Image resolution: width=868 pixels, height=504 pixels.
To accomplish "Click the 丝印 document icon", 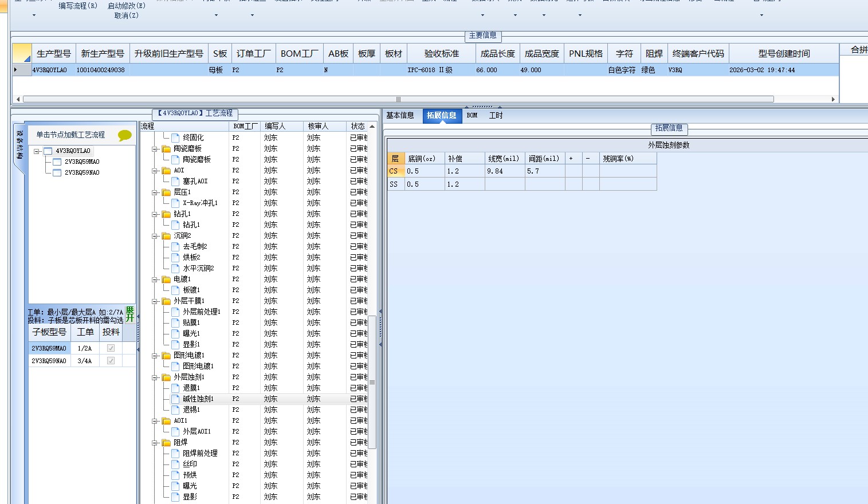I will (x=176, y=464).
